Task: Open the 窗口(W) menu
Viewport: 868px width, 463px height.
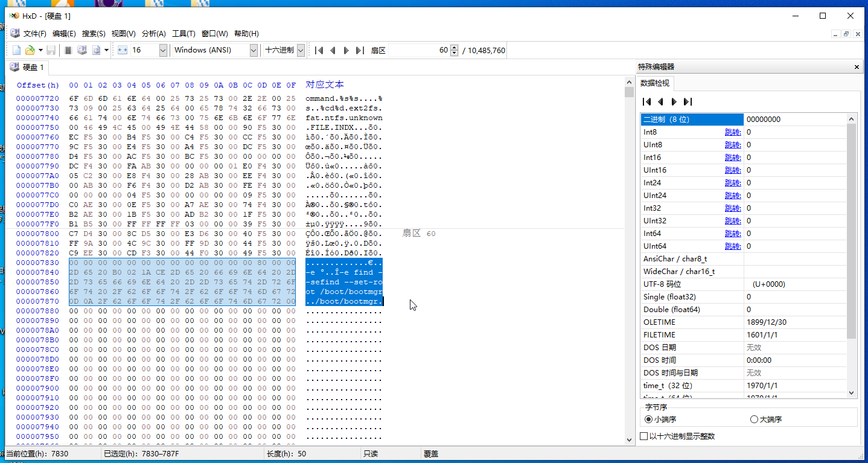Action: point(215,34)
